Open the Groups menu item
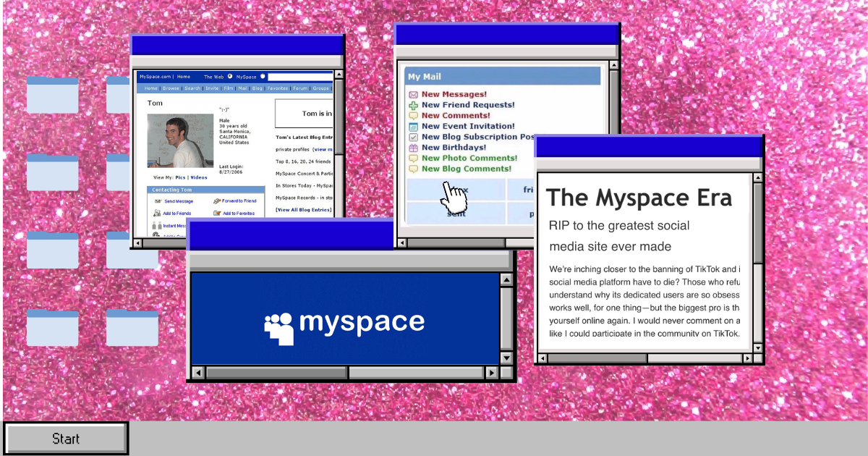868x456 pixels. 320,88
